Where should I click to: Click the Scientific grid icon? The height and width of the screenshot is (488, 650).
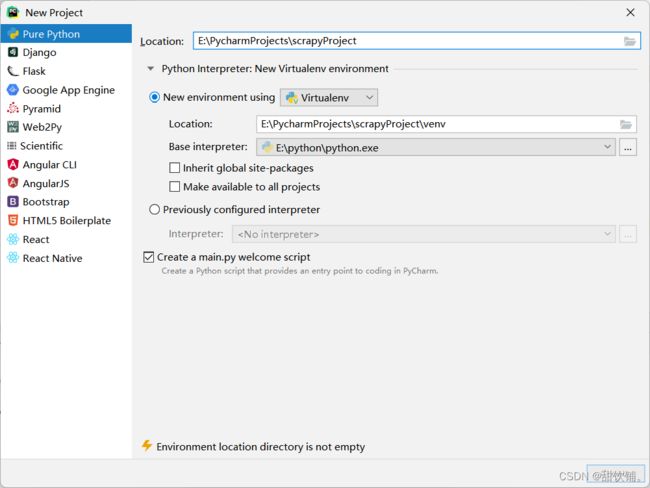pos(12,146)
